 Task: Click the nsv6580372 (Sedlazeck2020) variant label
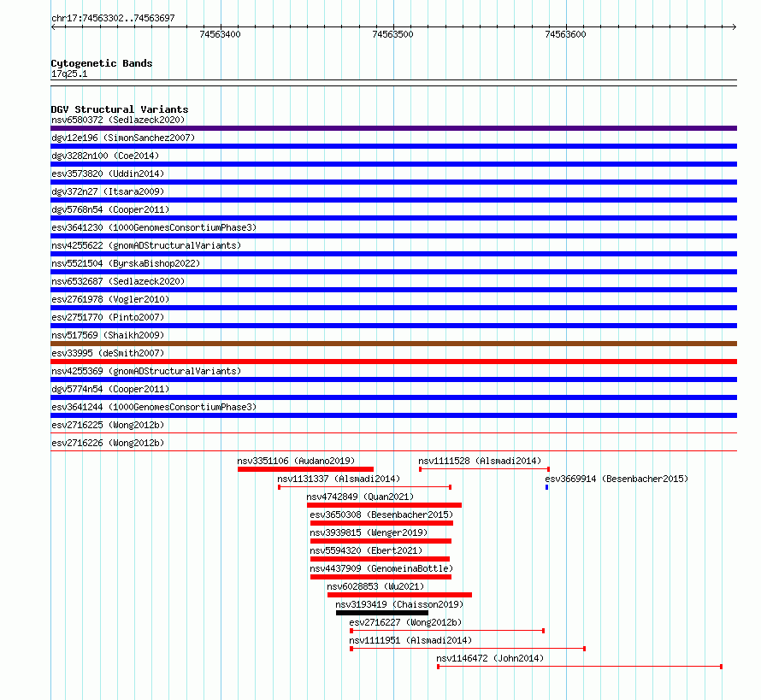(x=118, y=120)
